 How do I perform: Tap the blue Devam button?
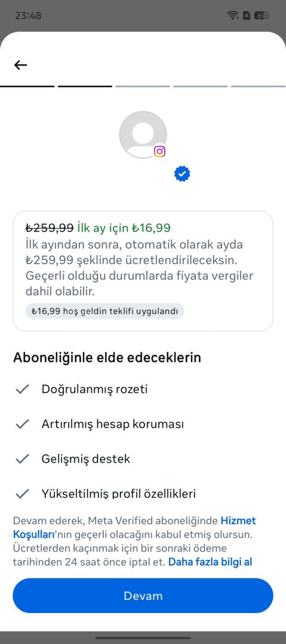(143, 596)
